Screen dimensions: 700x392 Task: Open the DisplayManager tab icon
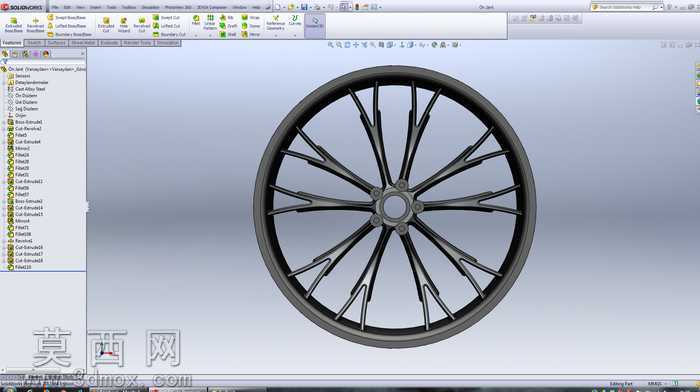tap(46, 54)
